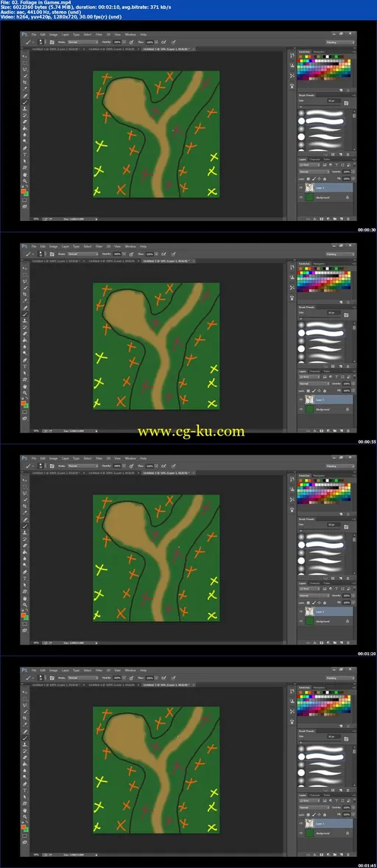Toggle layer filtering switch in Layers panel, 00:00:30 frame

[354, 164]
